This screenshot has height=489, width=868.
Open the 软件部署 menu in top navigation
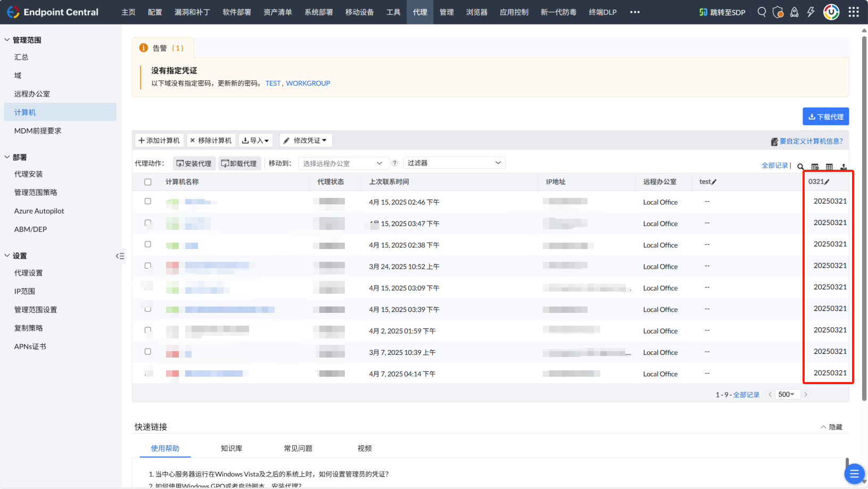(x=236, y=12)
